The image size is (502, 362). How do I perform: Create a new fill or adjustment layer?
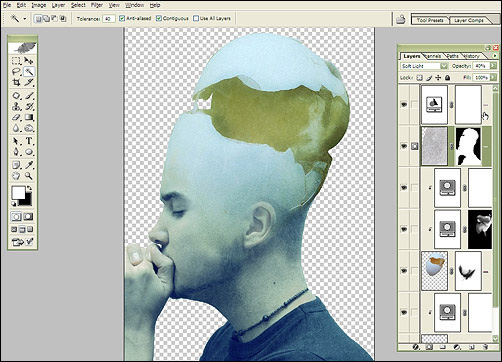pyautogui.click(x=457, y=347)
